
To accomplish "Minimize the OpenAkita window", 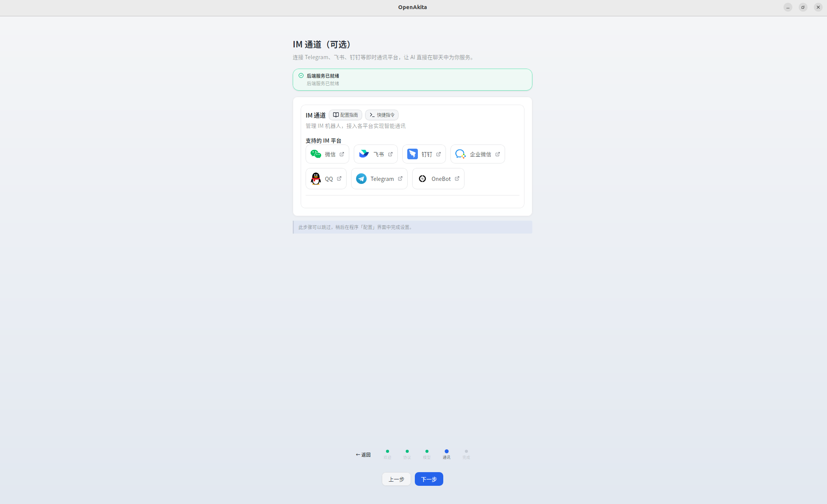I will point(788,7).
